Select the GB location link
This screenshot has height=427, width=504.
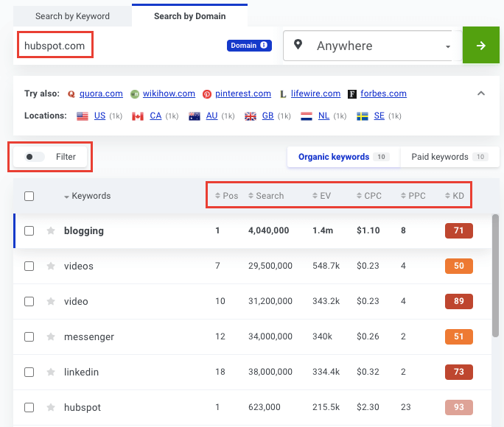(267, 116)
